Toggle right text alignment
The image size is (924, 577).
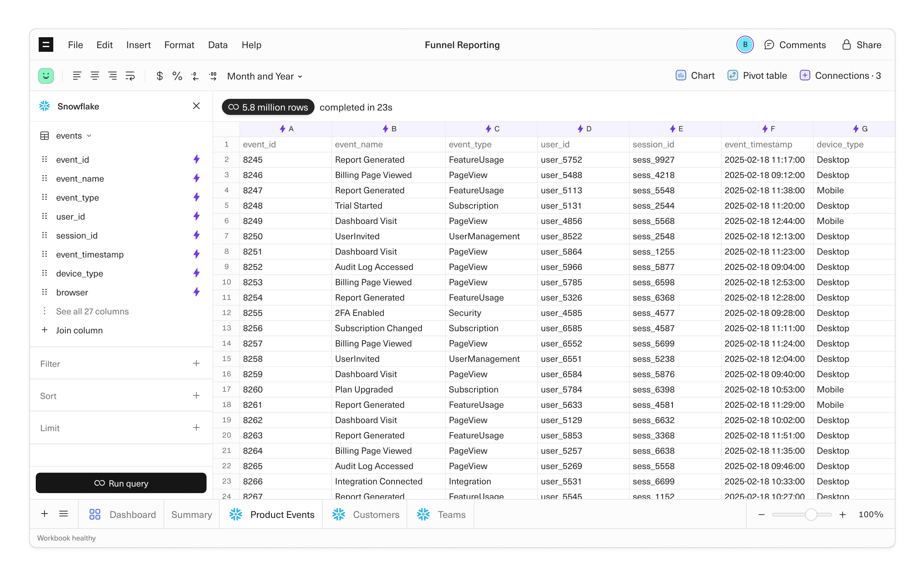pyautogui.click(x=113, y=75)
